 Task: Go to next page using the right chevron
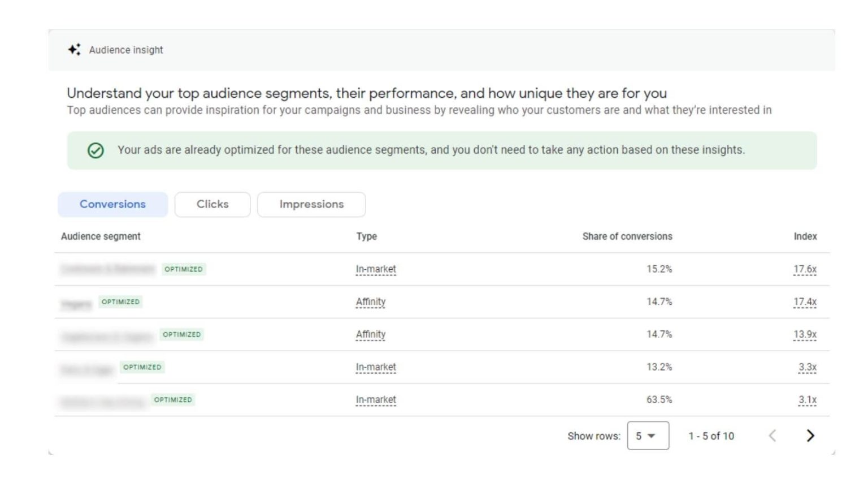810,435
